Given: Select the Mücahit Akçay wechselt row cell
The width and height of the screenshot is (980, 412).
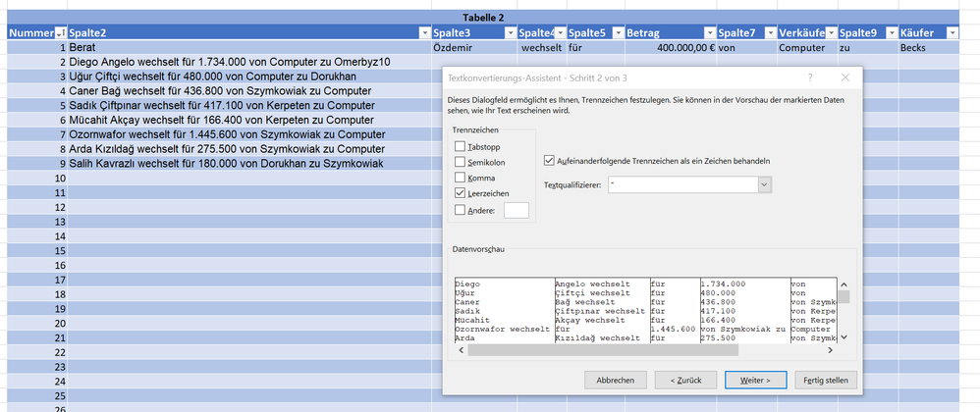Looking at the screenshot, I should point(249,120).
